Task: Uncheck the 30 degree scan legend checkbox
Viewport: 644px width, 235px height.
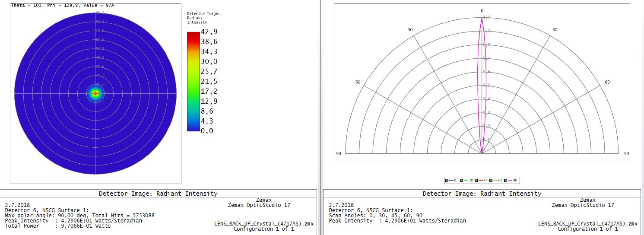Action: pyautogui.click(x=461, y=181)
